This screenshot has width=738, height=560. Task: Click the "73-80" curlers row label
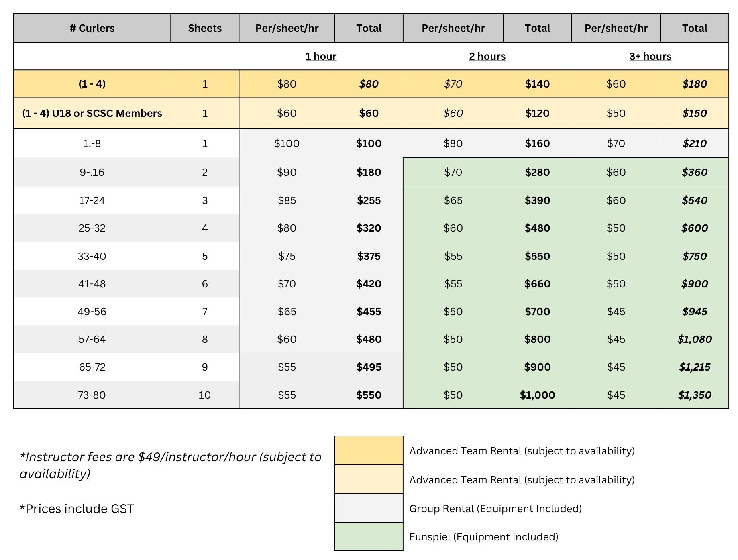pos(92,395)
